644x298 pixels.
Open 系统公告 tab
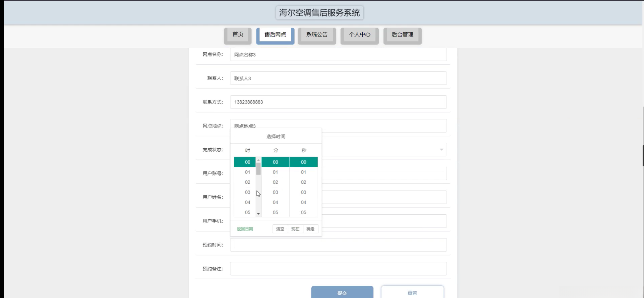(x=317, y=35)
